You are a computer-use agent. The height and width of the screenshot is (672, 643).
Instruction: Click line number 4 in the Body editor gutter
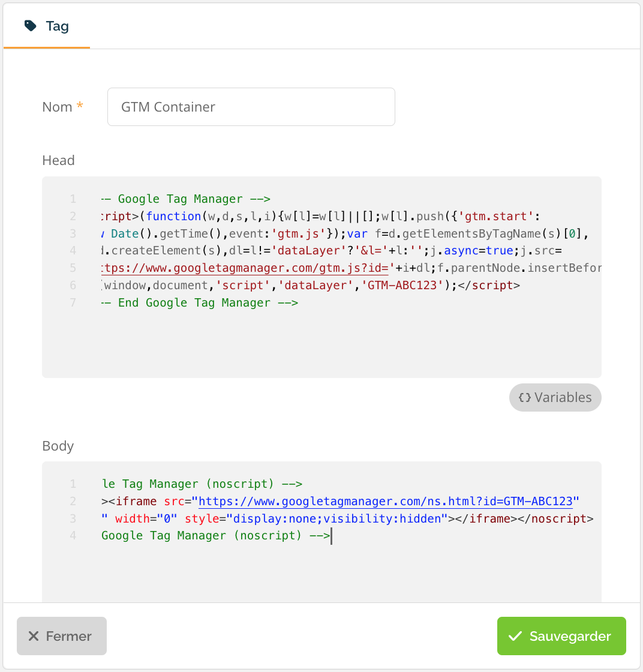pyautogui.click(x=73, y=536)
